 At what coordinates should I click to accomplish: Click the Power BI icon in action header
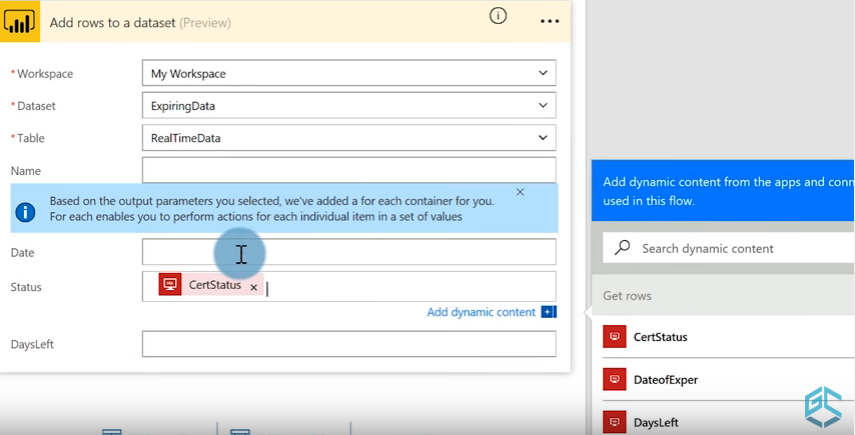coord(19,21)
